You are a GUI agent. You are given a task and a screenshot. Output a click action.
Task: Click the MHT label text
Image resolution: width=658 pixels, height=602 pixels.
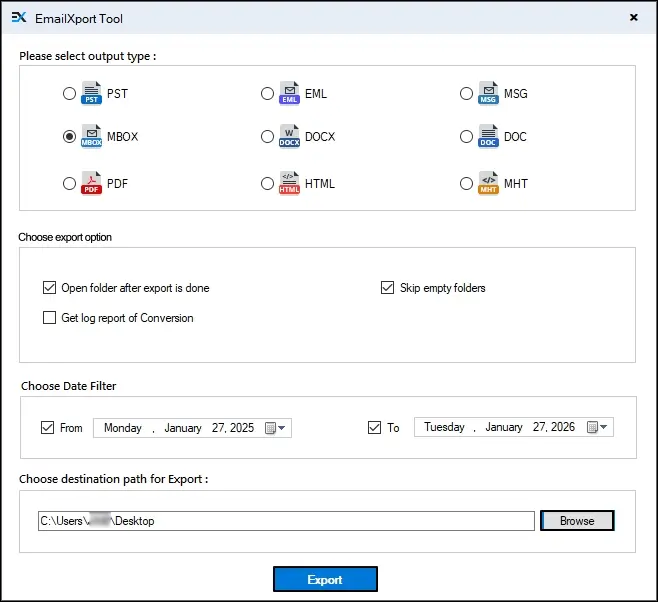(516, 184)
